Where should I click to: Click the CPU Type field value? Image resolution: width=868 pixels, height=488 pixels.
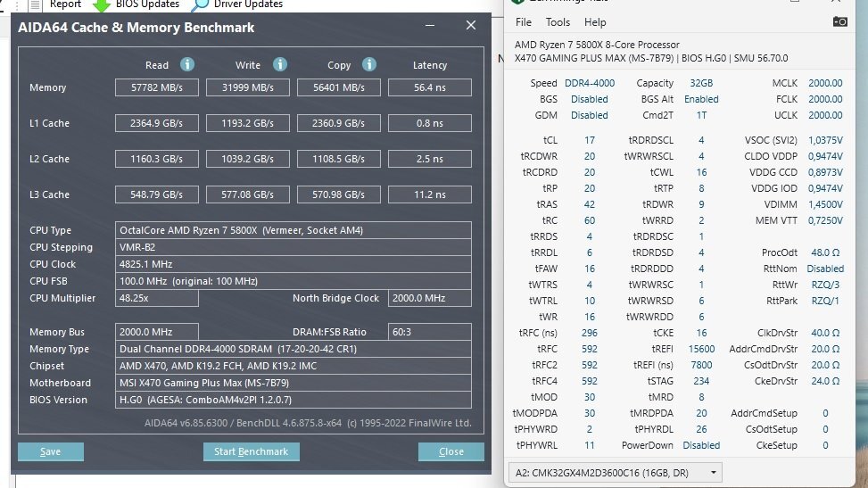coord(293,230)
